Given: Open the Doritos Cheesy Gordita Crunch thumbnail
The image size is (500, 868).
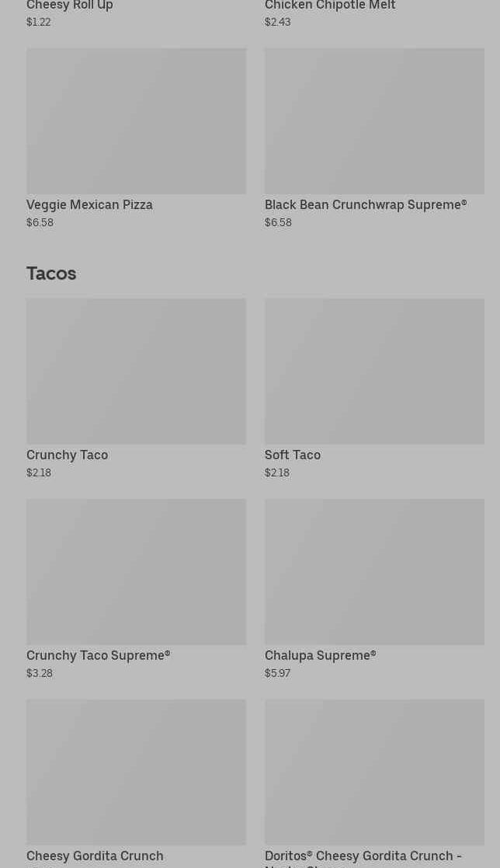Looking at the screenshot, I should coord(374,772).
